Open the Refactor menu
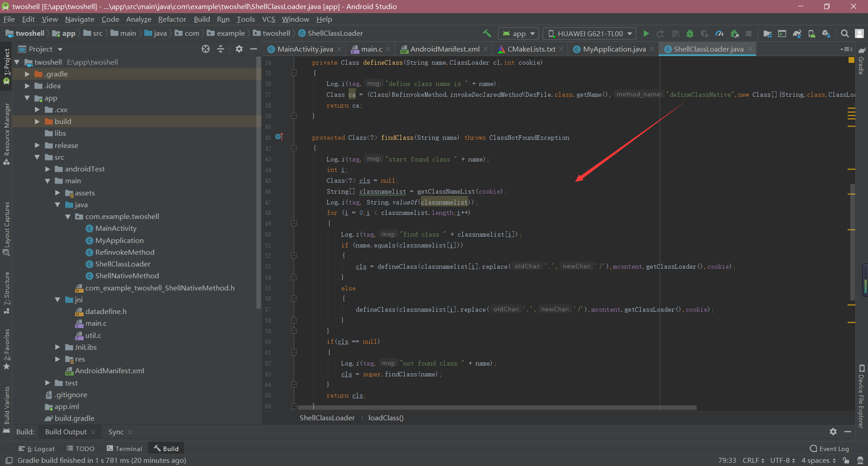The width and height of the screenshot is (868, 466). click(x=172, y=19)
